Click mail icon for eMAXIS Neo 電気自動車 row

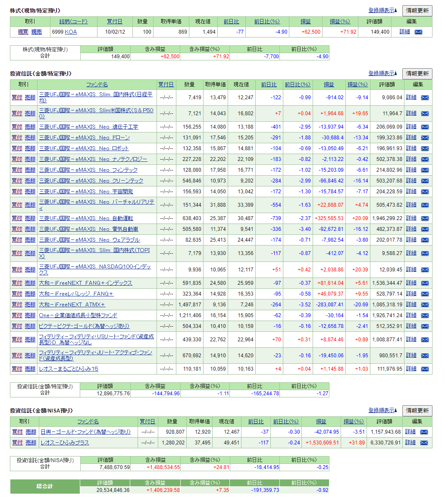coord(425,230)
